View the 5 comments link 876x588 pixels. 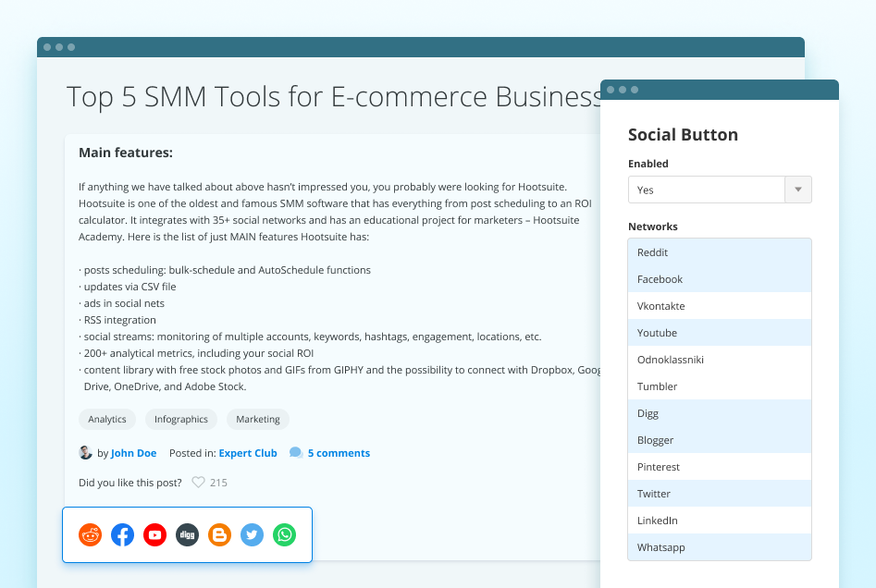339,452
